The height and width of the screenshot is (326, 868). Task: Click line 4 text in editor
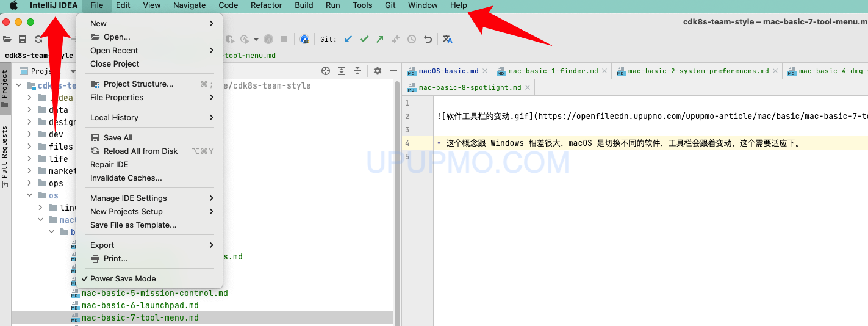[619, 143]
